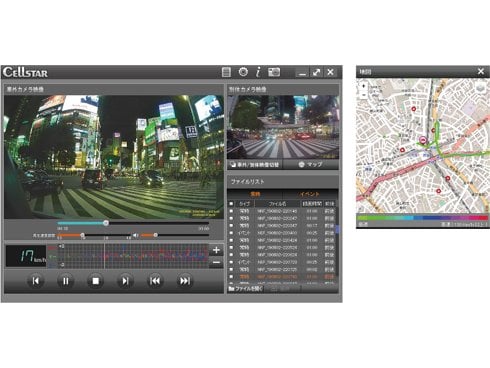Show the info icon details

258,72
